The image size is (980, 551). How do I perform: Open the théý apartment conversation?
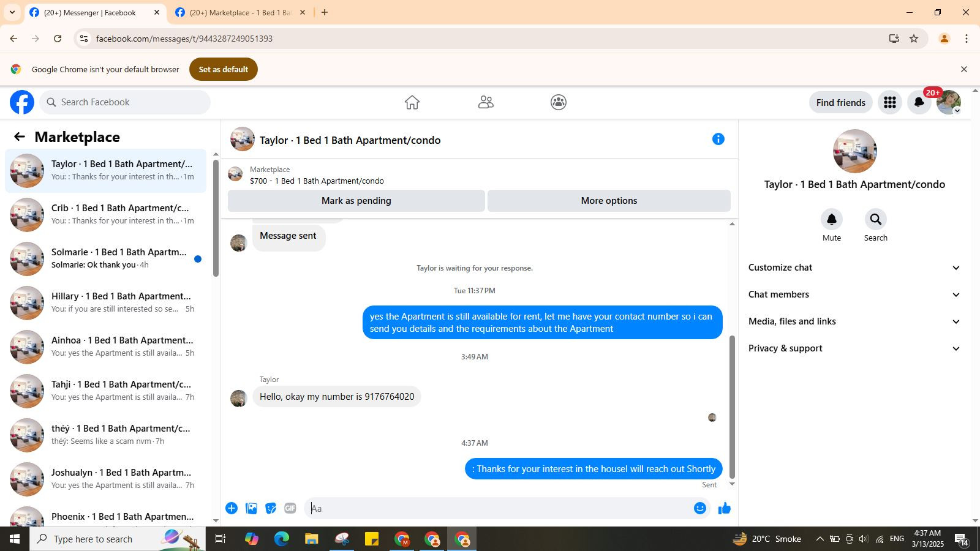tap(105, 435)
